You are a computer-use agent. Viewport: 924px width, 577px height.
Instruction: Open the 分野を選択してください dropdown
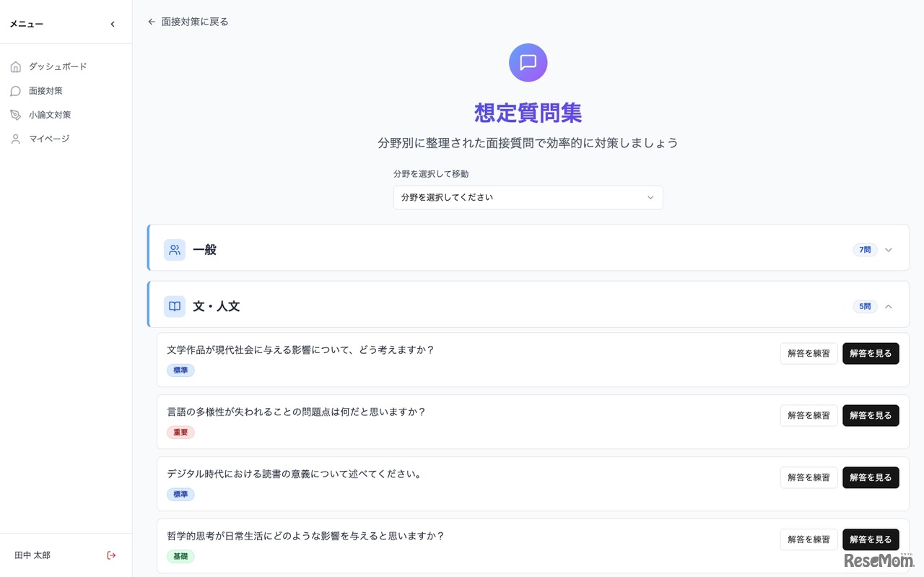[528, 197]
